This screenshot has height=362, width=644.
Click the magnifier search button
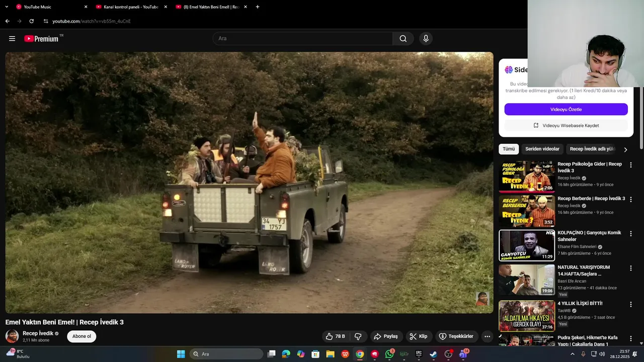pos(403,39)
